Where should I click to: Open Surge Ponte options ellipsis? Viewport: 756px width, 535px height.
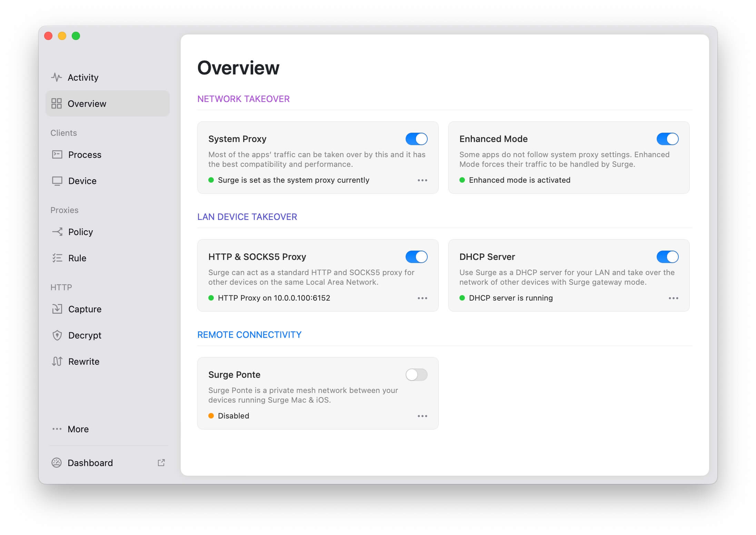(x=422, y=416)
